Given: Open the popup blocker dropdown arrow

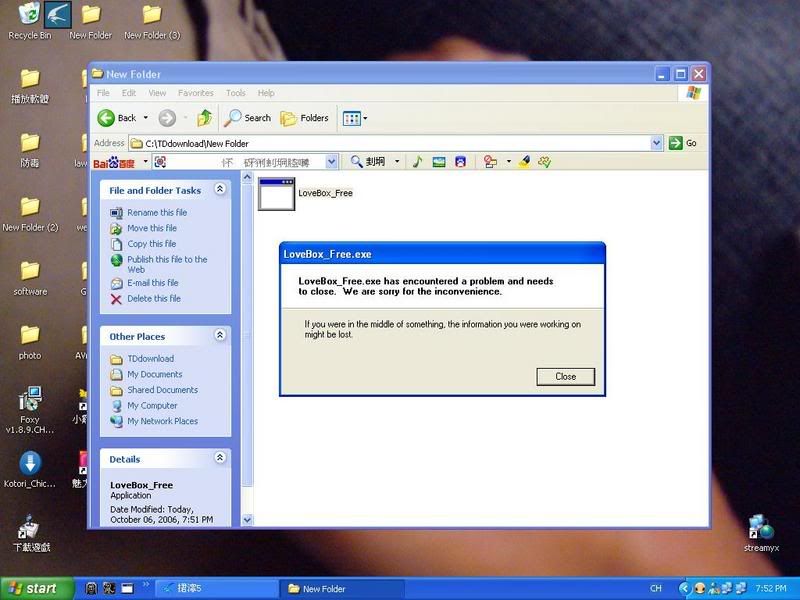Looking at the screenshot, I should click(509, 162).
